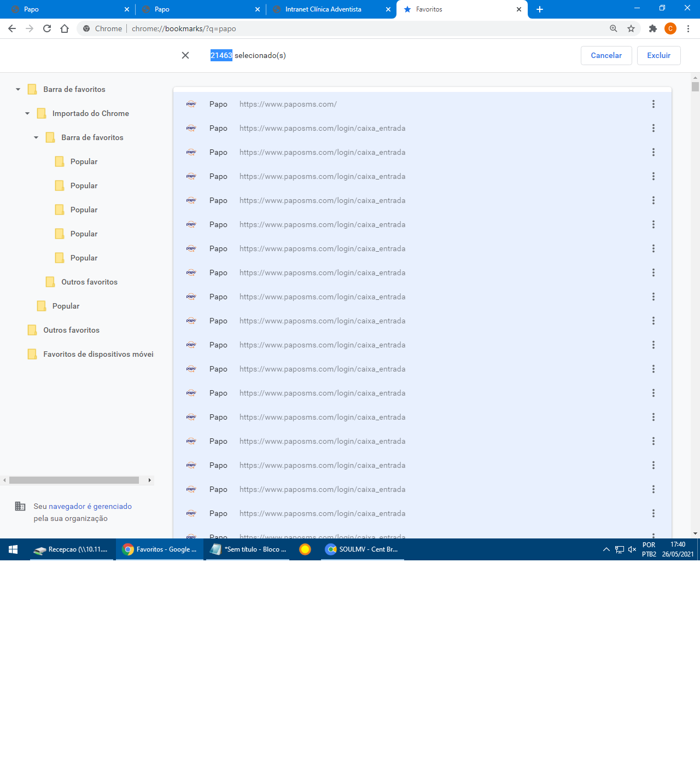Click the zoom magnifier icon in address bar
Image resolution: width=700 pixels, height=765 pixels.
614,28
